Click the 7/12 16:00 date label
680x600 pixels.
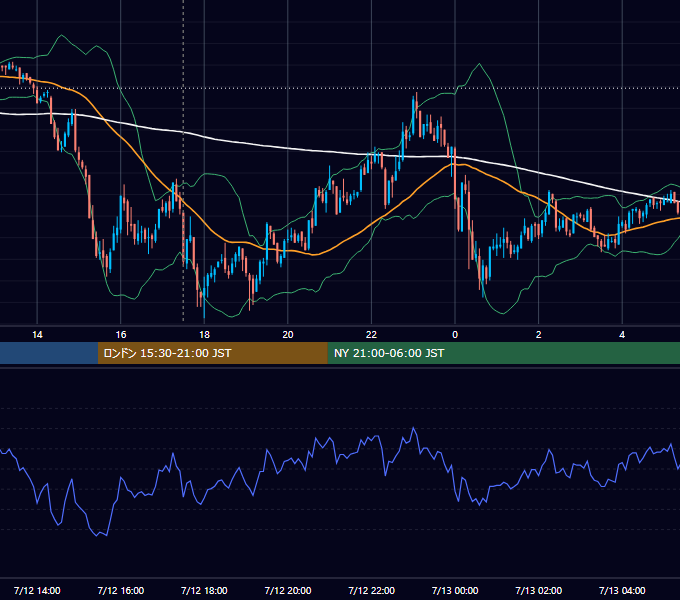[x=121, y=590]
